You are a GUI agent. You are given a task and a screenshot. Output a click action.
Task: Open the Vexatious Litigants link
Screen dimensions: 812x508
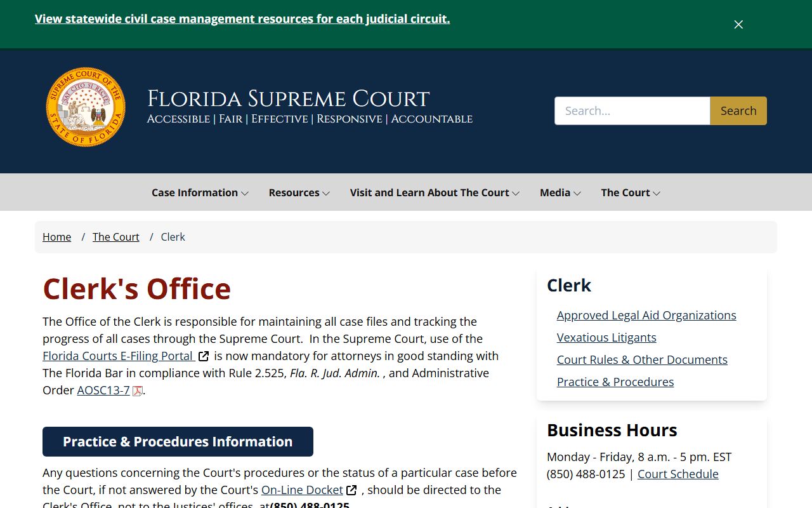tap(606, 337)
